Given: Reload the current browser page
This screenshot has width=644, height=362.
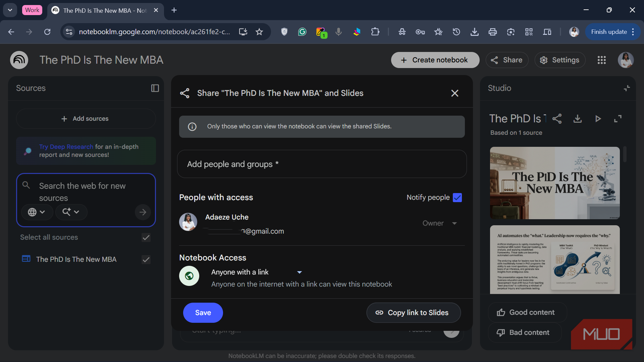Looking at the screenshot, I should pos(47,32).
